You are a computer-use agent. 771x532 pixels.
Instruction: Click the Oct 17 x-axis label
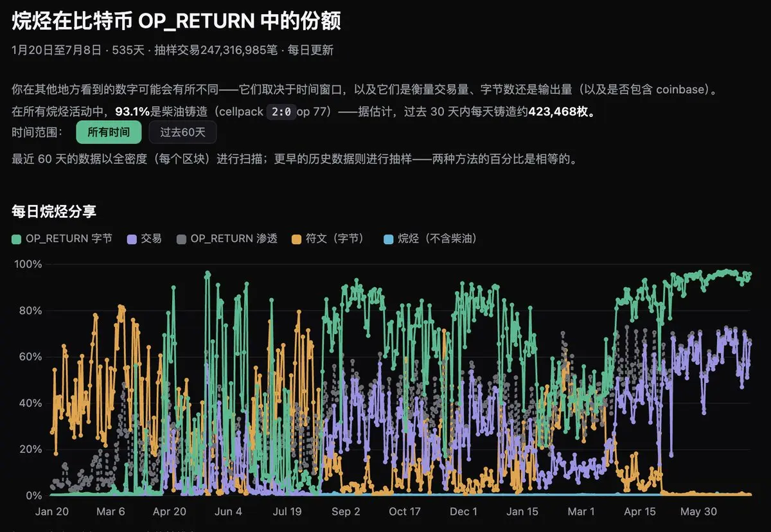coord(405,511)
